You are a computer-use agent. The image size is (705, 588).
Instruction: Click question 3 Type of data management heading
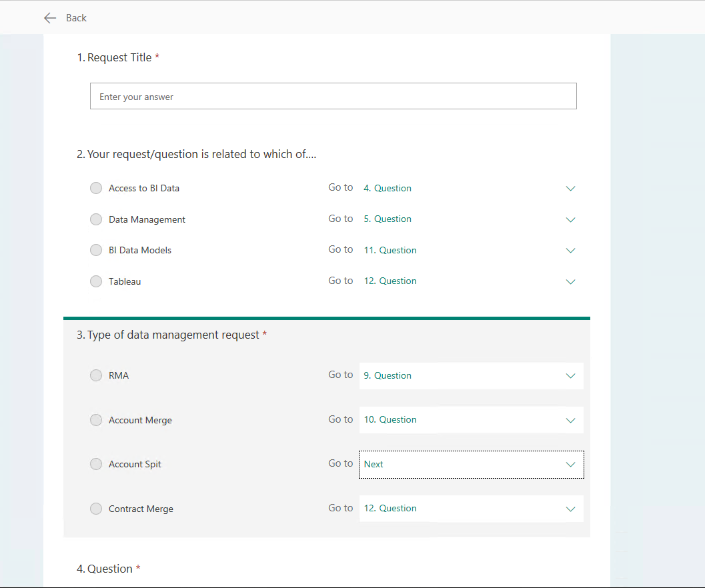172,335
